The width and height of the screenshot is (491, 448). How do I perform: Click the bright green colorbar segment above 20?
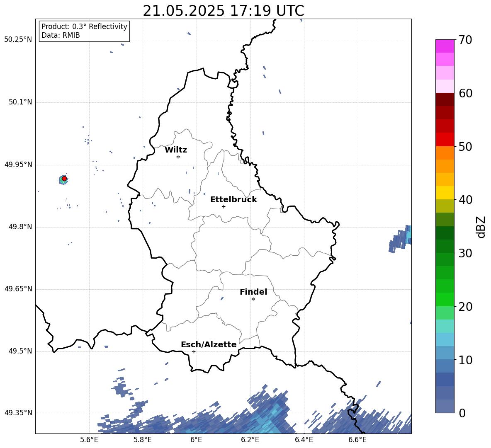point(445,299)
